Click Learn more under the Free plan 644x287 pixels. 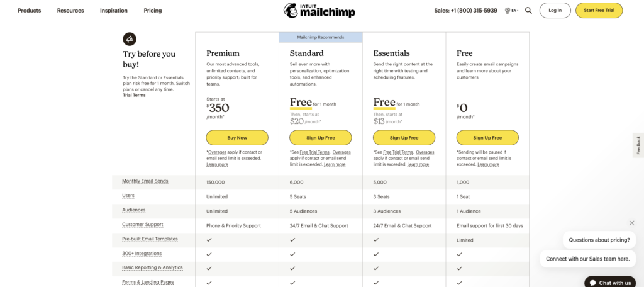[488, 164]
